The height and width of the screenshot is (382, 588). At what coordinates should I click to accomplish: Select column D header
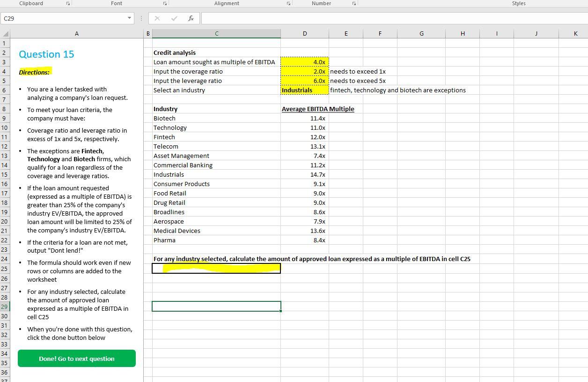tap(305, 34)
